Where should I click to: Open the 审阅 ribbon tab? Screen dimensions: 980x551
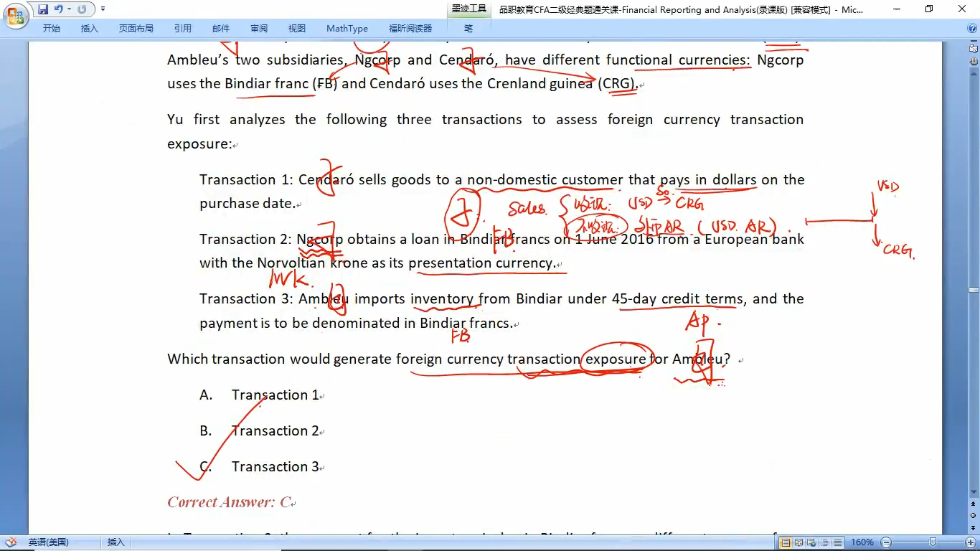pyautogui.click(x=259, y=29)
